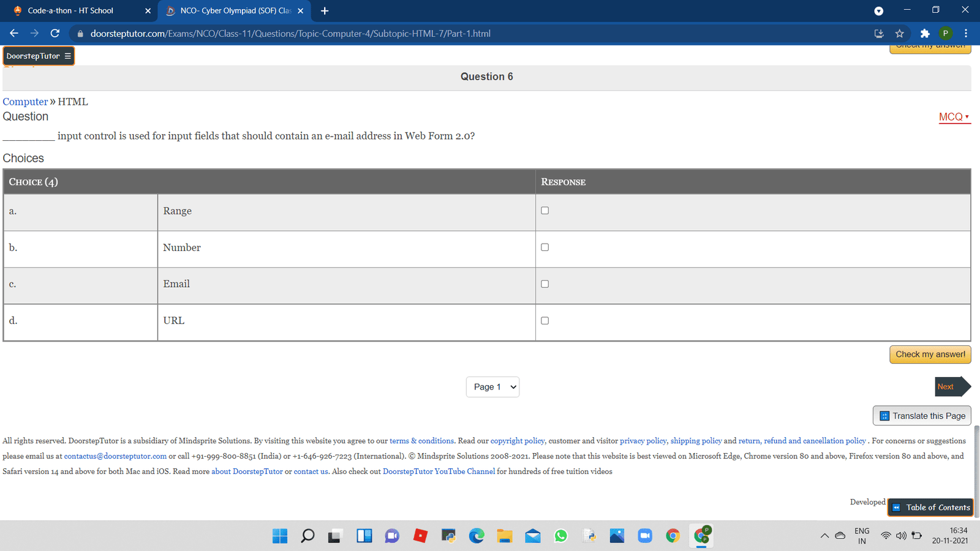Open Chrome's three-dot menu
This screenshot has height=551, width=980.
(966, 34)
